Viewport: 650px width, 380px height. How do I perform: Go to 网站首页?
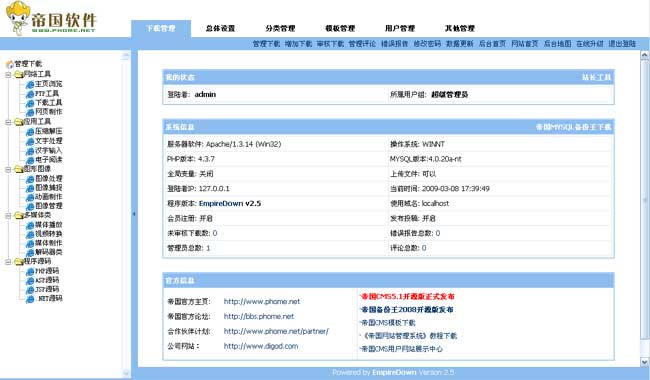tap(525, 44)
